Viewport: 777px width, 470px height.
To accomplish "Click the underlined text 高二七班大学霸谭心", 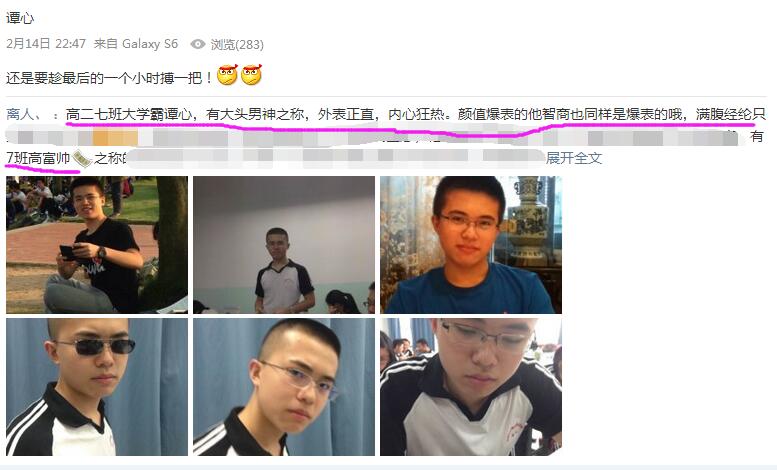I will [x=129, y=115].
